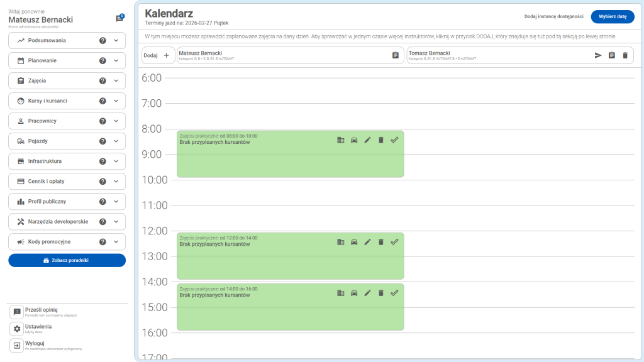Image resolution: width=644 pixels, height=362 pixels.
Task: Click Dodaj instancję dostępności link
Action: pyautogui.click(x=553, y=17)
